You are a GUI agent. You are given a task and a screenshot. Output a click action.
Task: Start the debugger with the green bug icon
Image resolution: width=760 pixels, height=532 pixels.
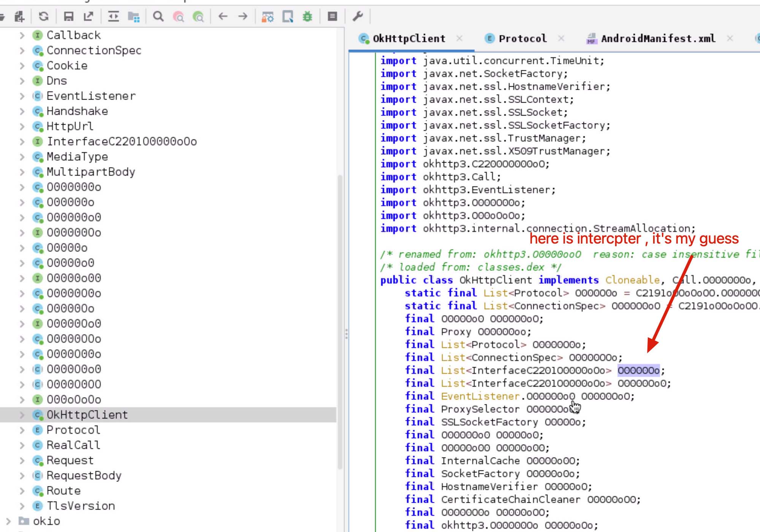307,16
